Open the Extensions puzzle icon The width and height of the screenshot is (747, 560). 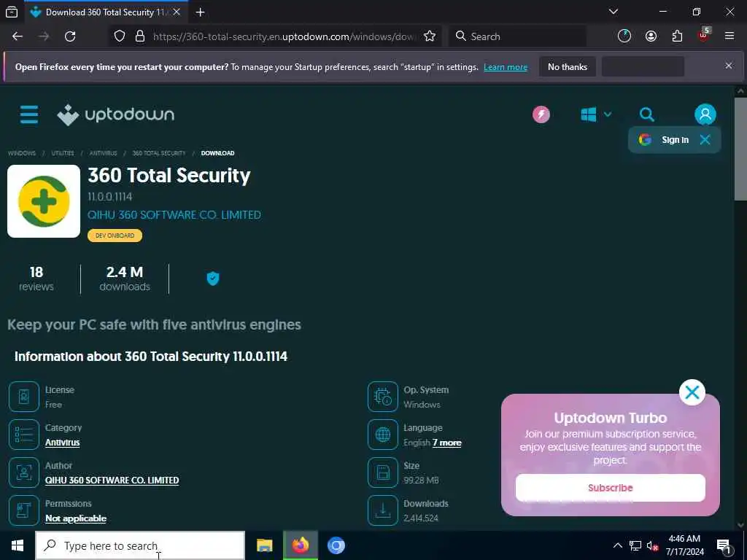pyautogui.click(x=677, y=36)
